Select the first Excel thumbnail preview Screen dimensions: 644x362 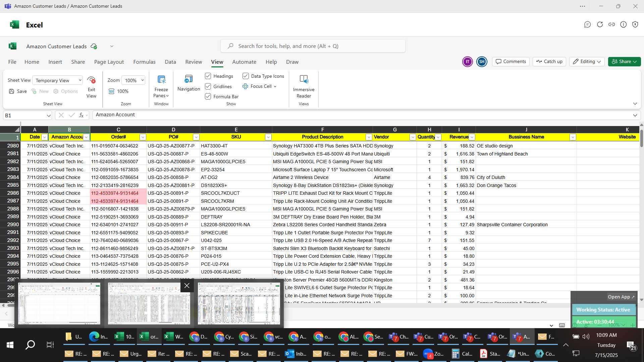pos(59,304)
